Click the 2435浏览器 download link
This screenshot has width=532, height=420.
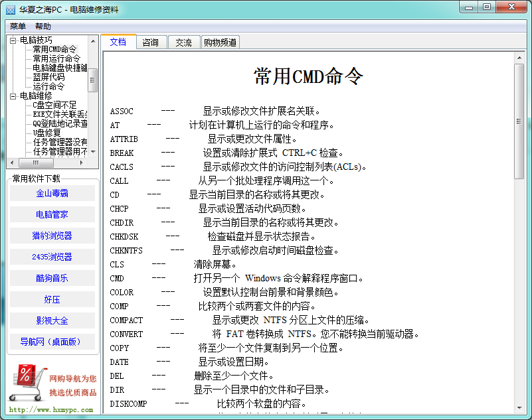pyautogui.click(x=52, y=257)
